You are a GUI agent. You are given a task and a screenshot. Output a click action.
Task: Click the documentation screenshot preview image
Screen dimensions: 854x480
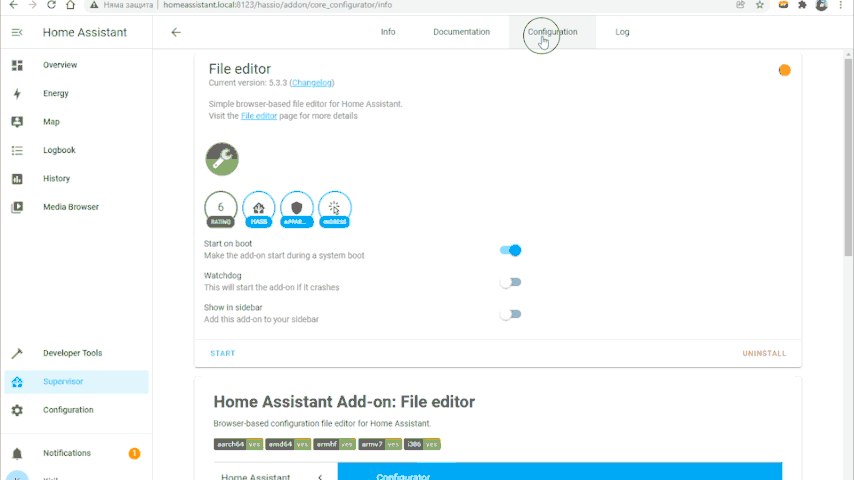(498, 471)
